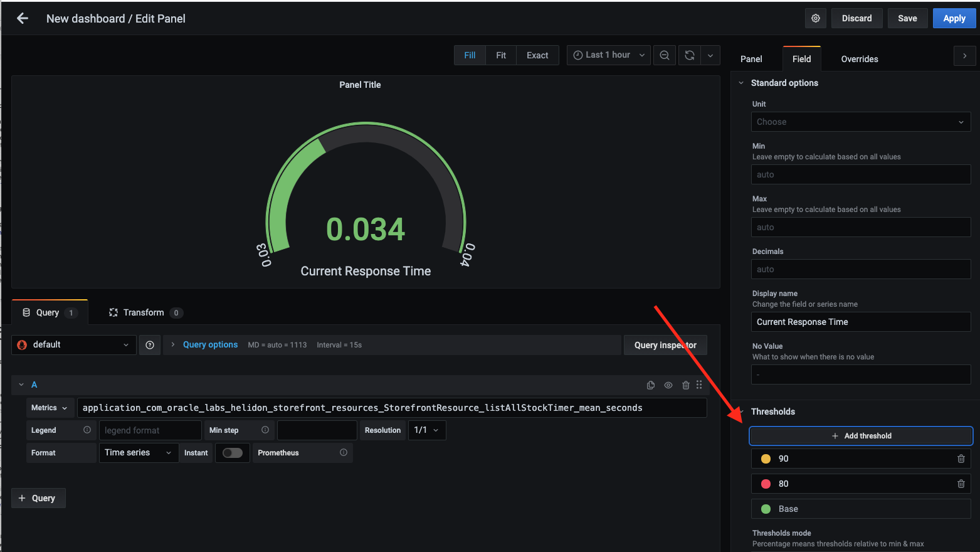Open the refresh interval dropdown arrow
980x552 pixels.
(710, 55)
